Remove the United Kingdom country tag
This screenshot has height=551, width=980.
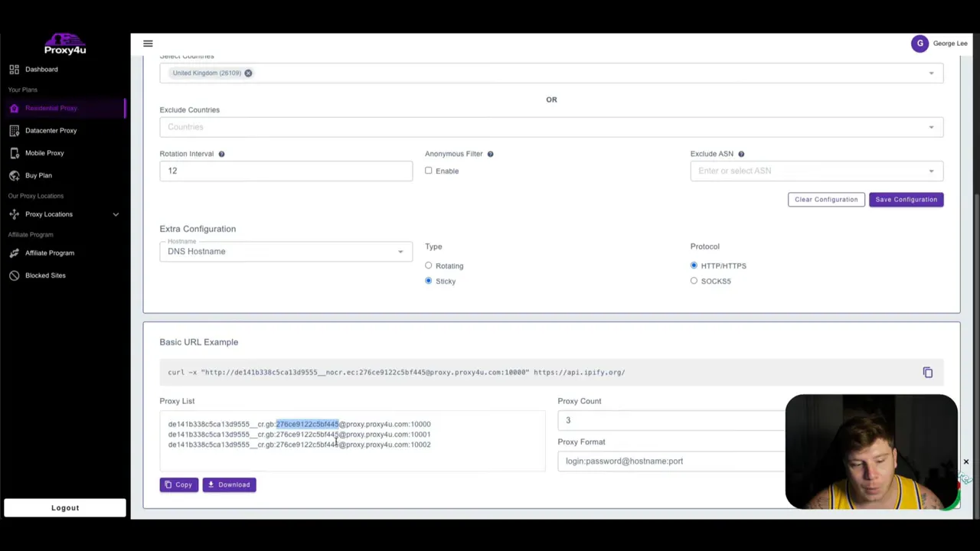tap(248, 73)
